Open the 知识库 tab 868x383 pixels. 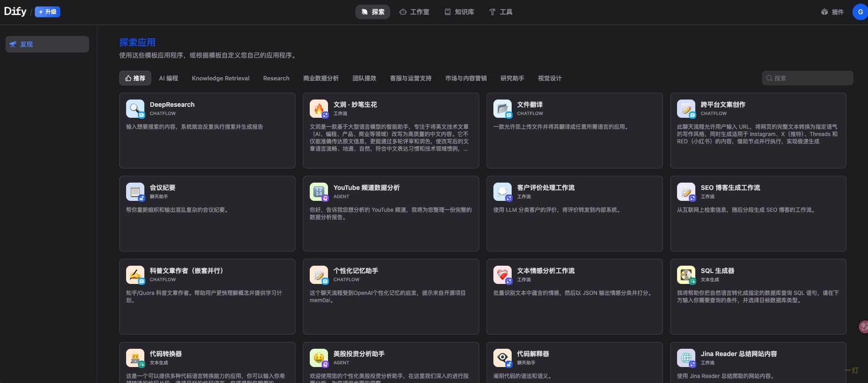click(460, 12)
